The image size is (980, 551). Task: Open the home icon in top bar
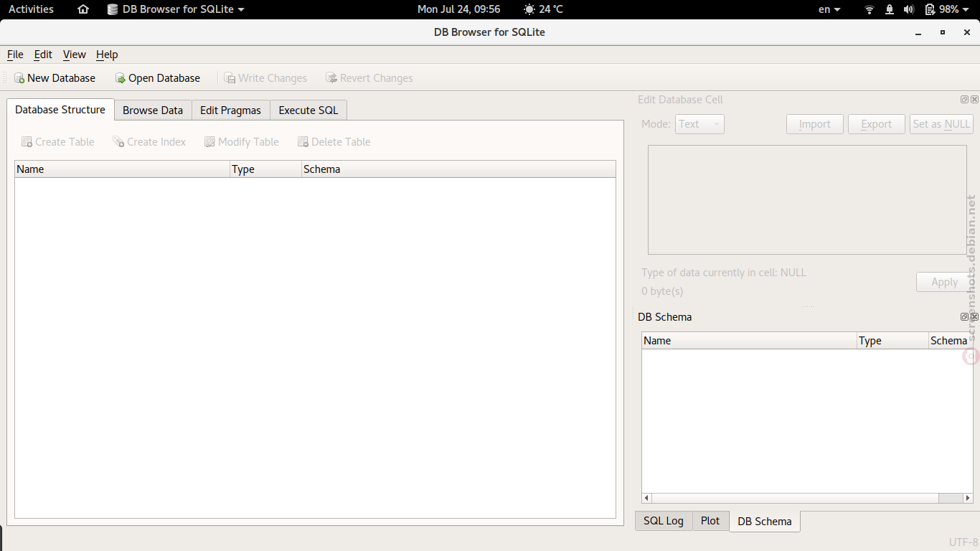(83, 9)
